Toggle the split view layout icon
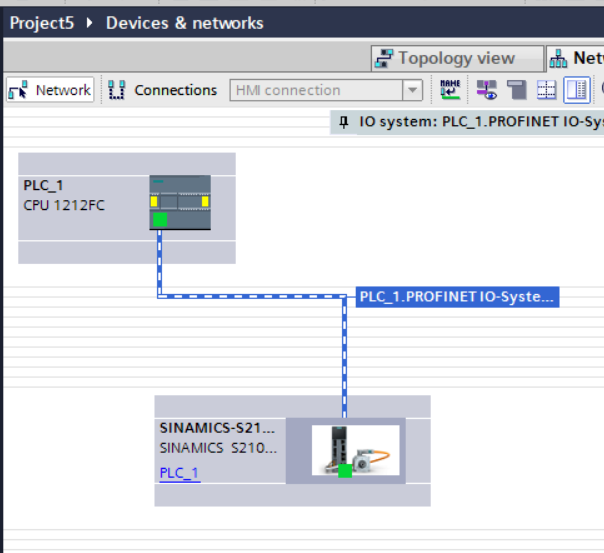Screen dimensions: 604x553 [x=577, y=90]
